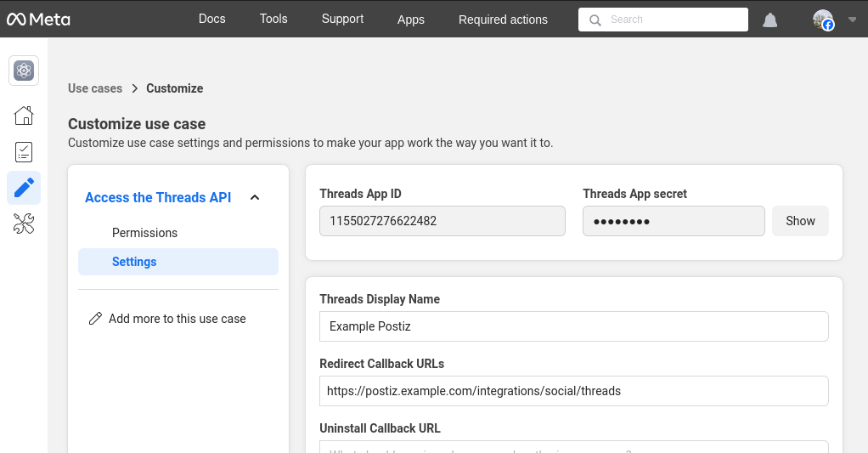Open the Docs menu
This screenshot has height=453, width=868.
click(211, 19)
